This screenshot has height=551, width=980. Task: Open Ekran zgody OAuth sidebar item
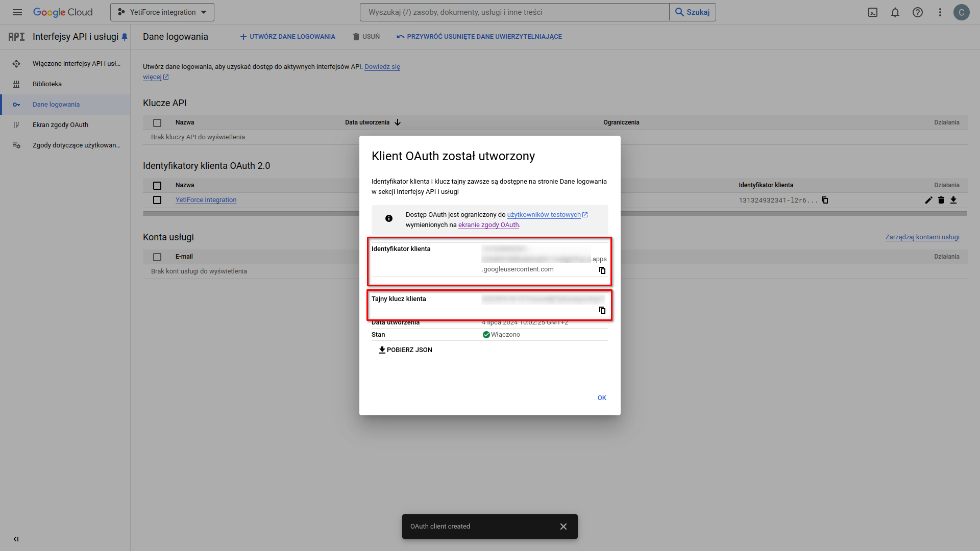tap(65, 125)
